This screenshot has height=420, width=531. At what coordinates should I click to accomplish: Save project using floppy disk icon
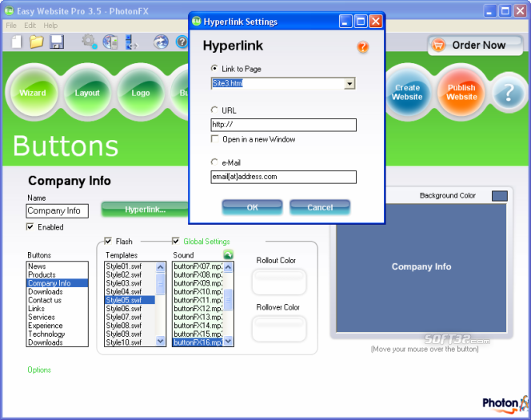[x=57, y=42]
